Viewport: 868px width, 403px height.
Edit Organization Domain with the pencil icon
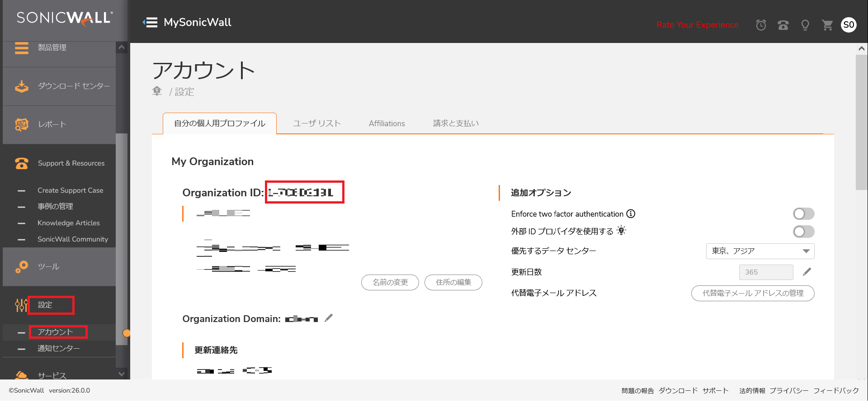(329, 318)
